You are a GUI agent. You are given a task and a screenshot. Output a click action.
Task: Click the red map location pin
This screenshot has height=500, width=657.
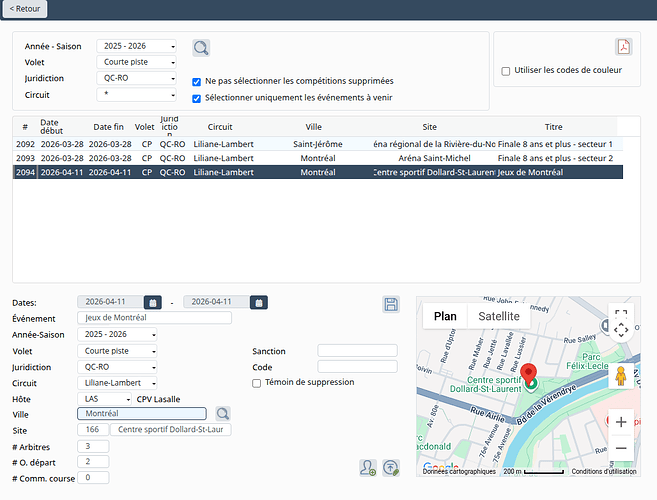tap(529, 375)
